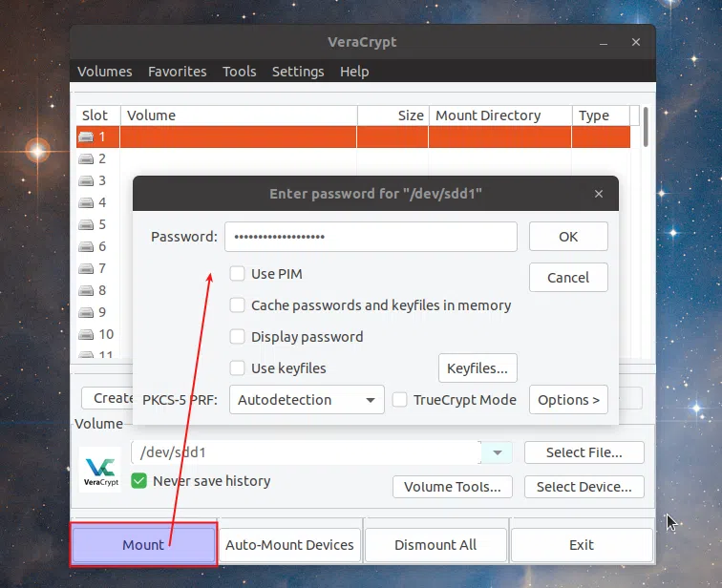Expand the volume path history dropdown arrow
The height and width of the screenshot is (588, 722).
click(497, 452)
